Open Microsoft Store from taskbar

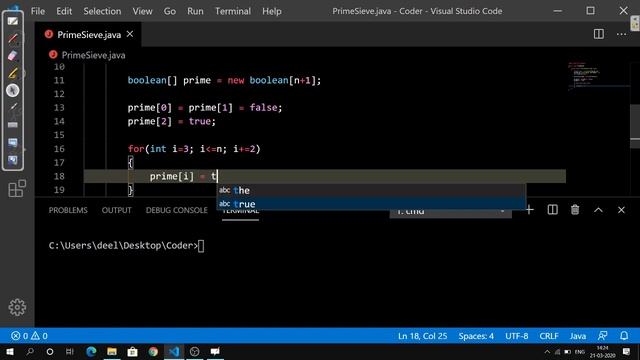tap(133, 351)
